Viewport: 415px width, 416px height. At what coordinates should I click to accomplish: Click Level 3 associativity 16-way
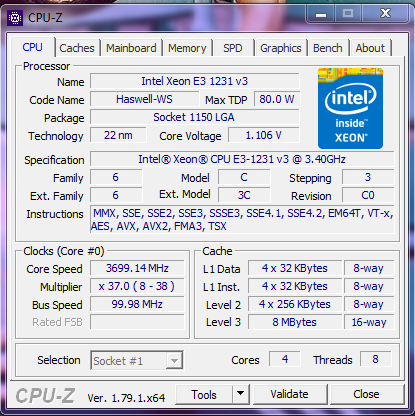pos(369,322)
